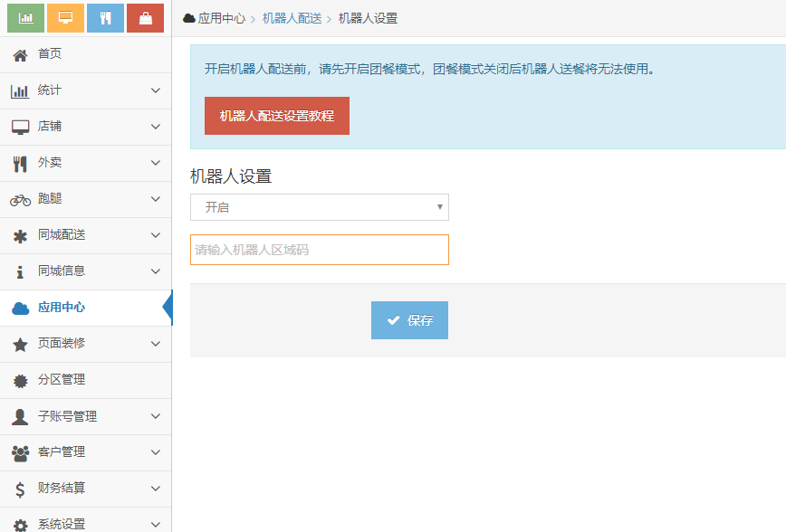Expand the 客户管理 menu chevron

click(x=155, y=452)
